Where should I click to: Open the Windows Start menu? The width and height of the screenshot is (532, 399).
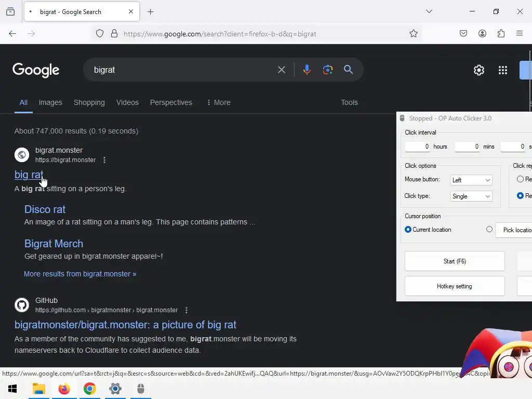pyautogui.click(x=12, y=389)
